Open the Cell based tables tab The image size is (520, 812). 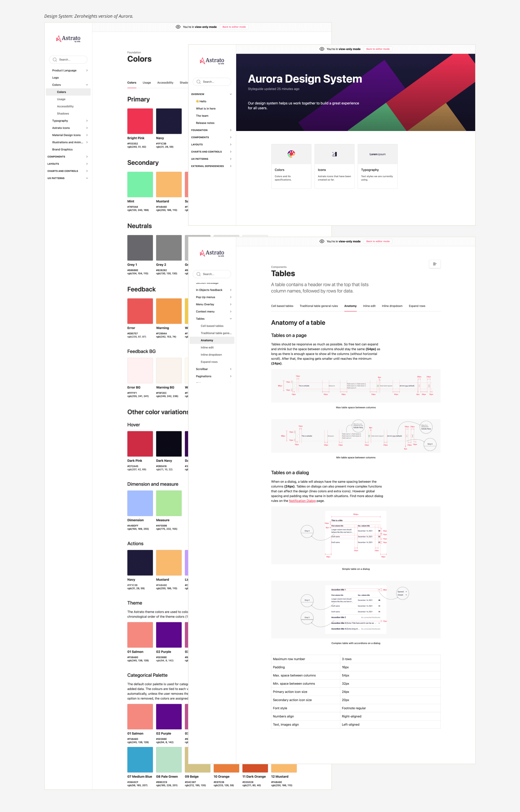pyautogui.click(x=282, y=306)
